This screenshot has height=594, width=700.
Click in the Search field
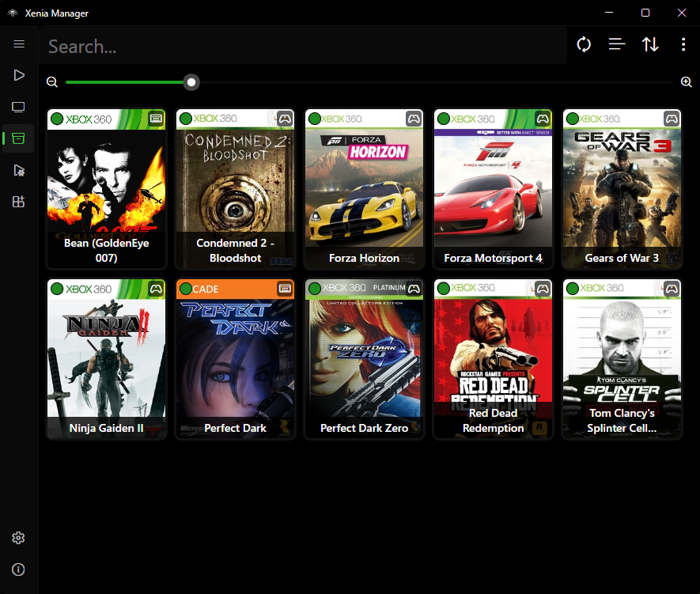click(x=303, y=46)
